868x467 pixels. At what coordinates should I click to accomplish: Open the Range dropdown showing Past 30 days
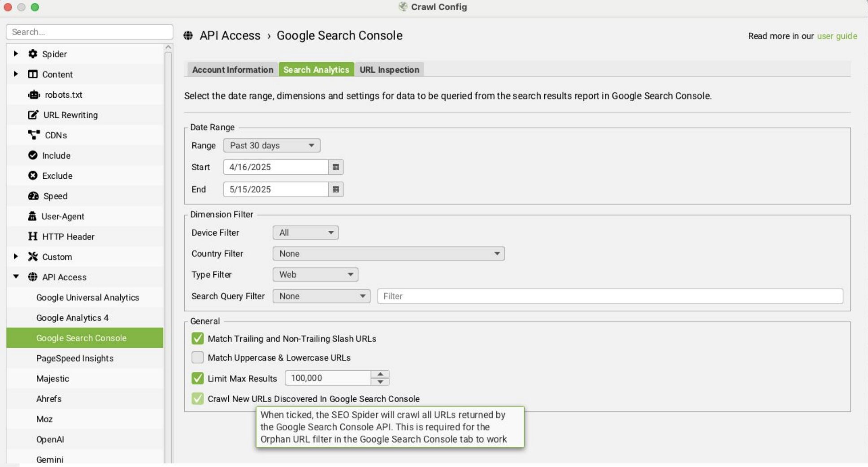click(x=272, y=145)
